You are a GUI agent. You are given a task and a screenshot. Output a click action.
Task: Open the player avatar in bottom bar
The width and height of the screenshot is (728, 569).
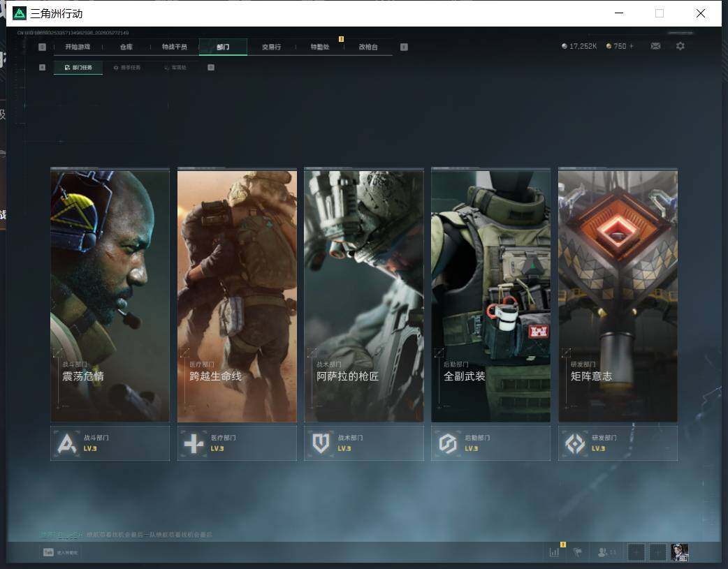(x=680, y=552)
